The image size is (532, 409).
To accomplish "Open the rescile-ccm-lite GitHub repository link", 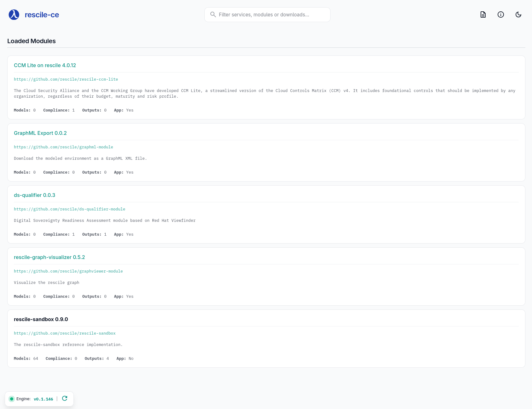I will [x=66, y=79].
